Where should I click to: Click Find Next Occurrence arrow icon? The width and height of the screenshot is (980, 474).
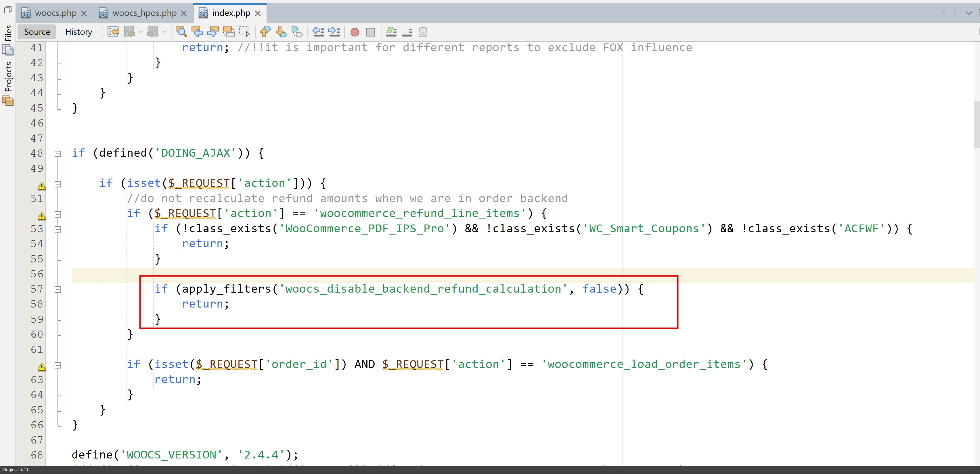pyautogui.click(x=213, y=32)
